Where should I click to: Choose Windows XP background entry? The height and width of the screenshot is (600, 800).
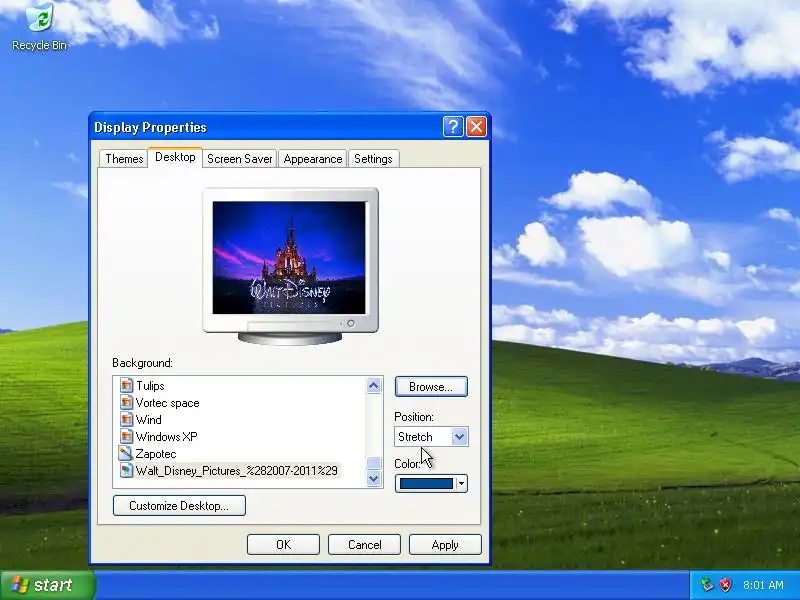(x=166, y=437)
